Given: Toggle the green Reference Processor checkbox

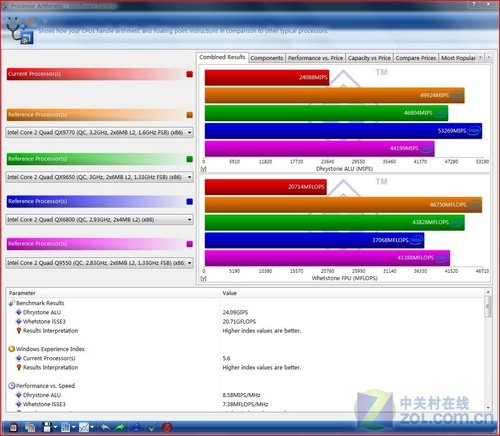Looking at the screenshot, I should [190, 159].
